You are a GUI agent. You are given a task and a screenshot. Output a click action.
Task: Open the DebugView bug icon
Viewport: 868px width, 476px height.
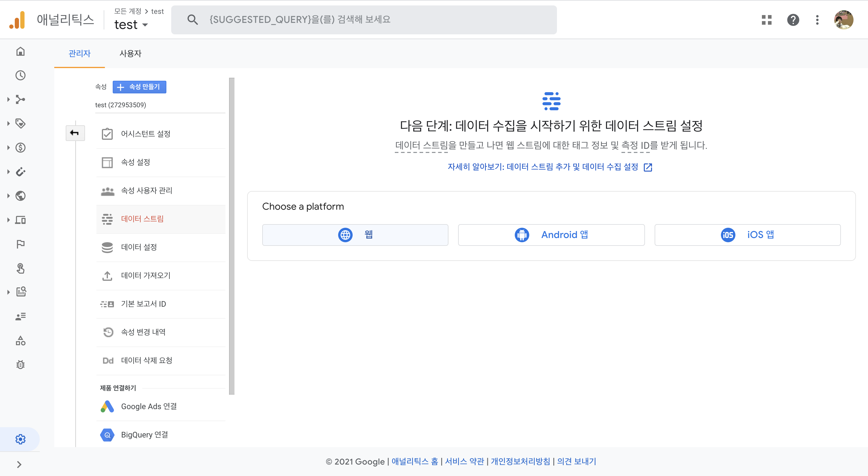pos(20,365)
